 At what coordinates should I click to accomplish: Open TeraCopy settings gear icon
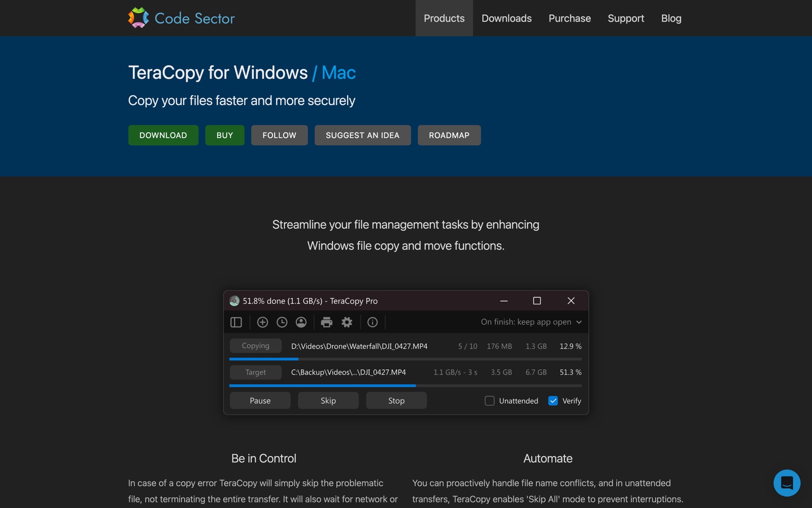[x=347, y=322]
